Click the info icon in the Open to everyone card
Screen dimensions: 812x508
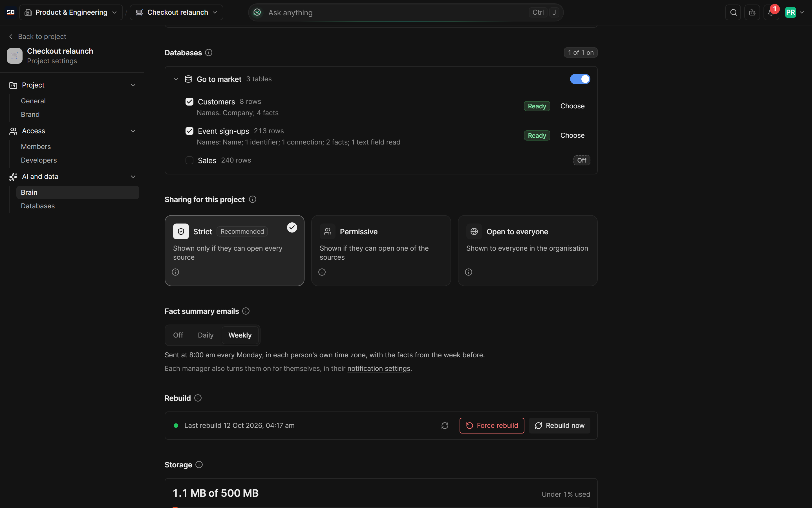click(x=469, y=272)
